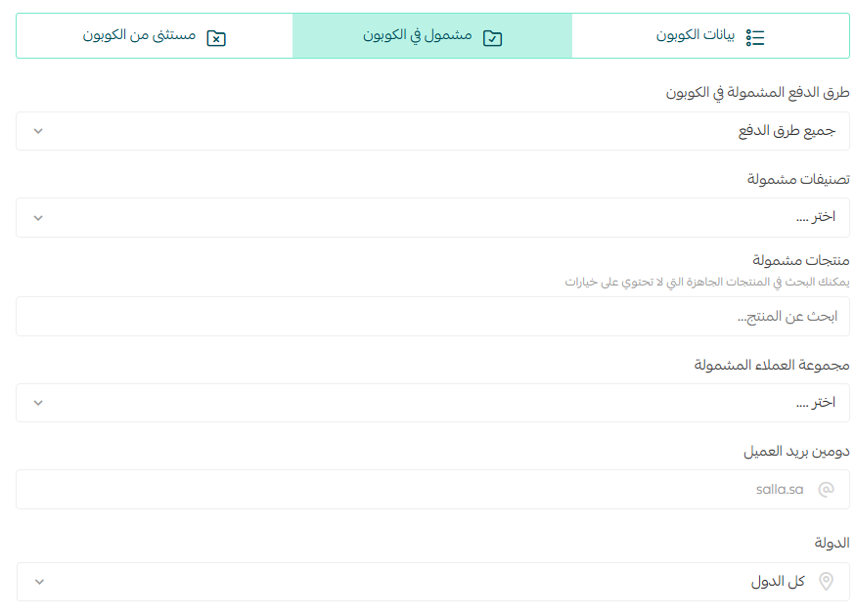855x616 pixels.
Task: Click the chevron arrow of the country dropdown
Action: [x=39, y=582]
